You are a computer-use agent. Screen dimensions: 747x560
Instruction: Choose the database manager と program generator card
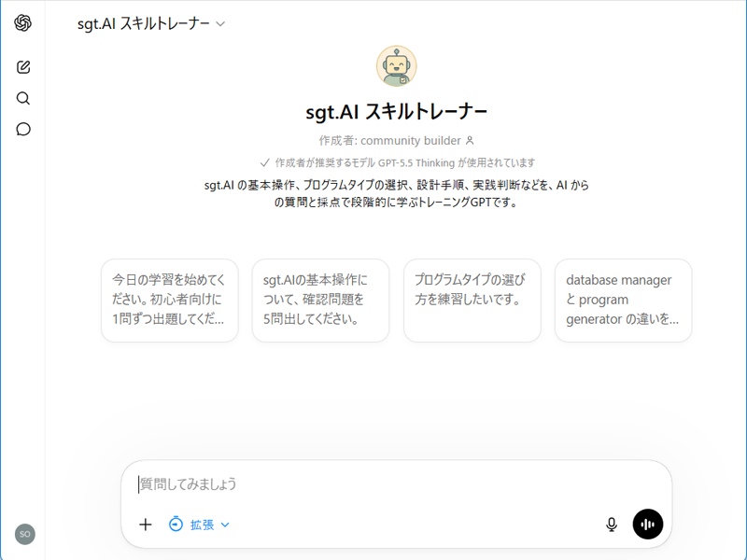click(623, 300)
